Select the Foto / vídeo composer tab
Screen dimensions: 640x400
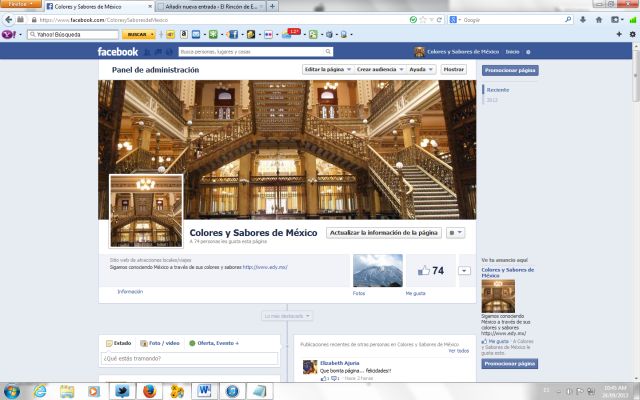160,343
